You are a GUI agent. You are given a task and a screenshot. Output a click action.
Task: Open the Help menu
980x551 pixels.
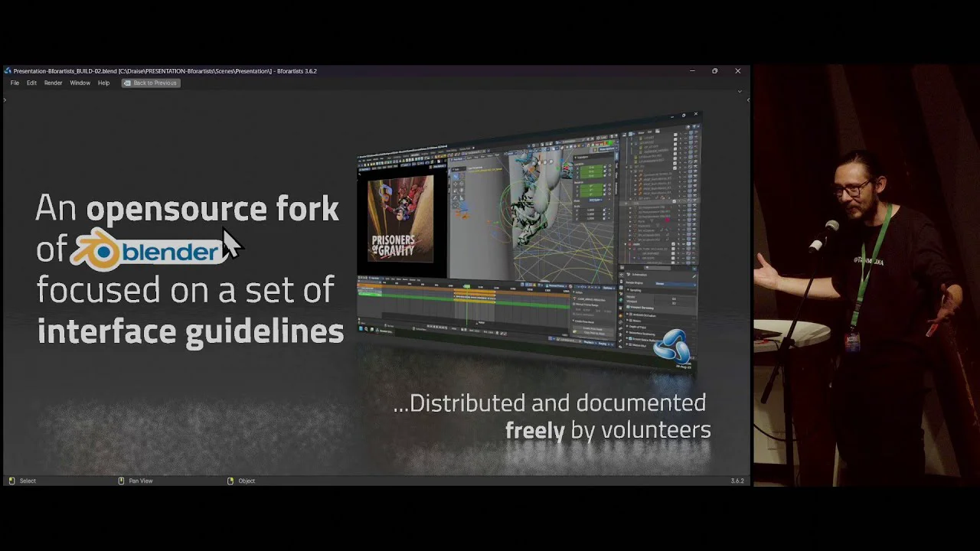(103, 83)
